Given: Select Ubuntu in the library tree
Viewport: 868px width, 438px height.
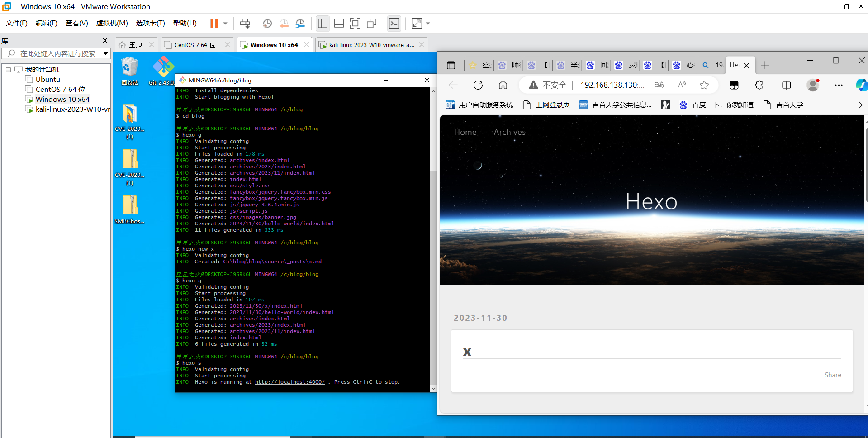Looking at the screenshot, I should [48, 80].
